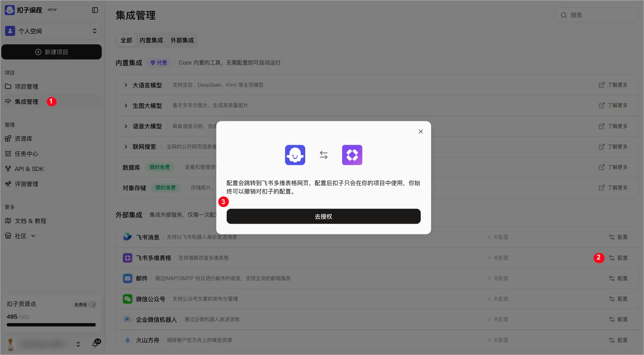
Task: Click the 飞书多维表格 icon in dialog
Action: click(x=352, y=155)
